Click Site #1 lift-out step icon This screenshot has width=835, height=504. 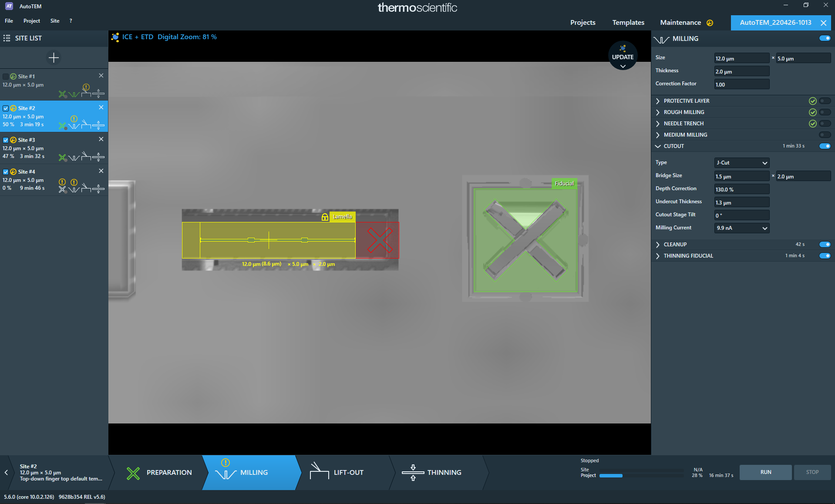pyautogui.click(x=86, y=94)
